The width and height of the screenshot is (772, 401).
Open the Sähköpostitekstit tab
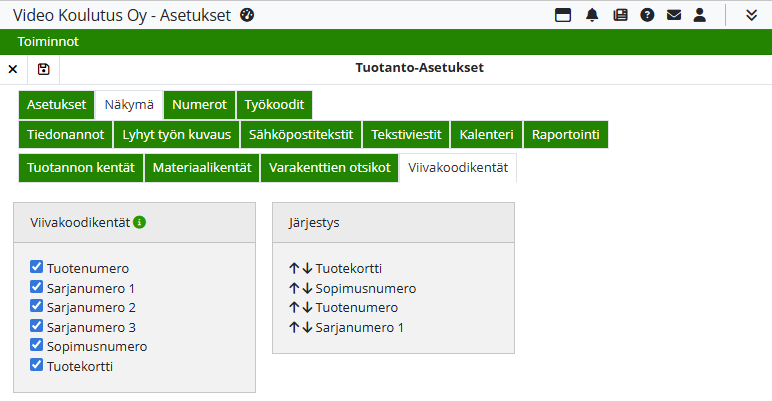click(300, 135)
